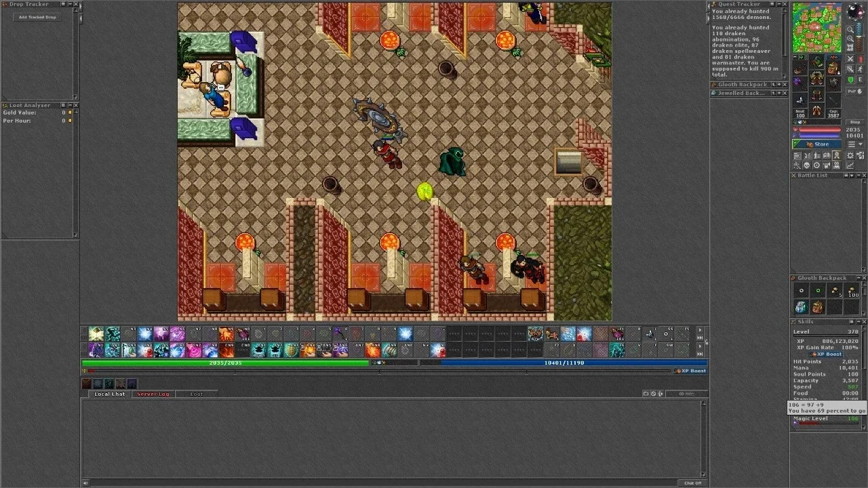Click the boots slot in the equipment panel

click(x=816, y=111)
